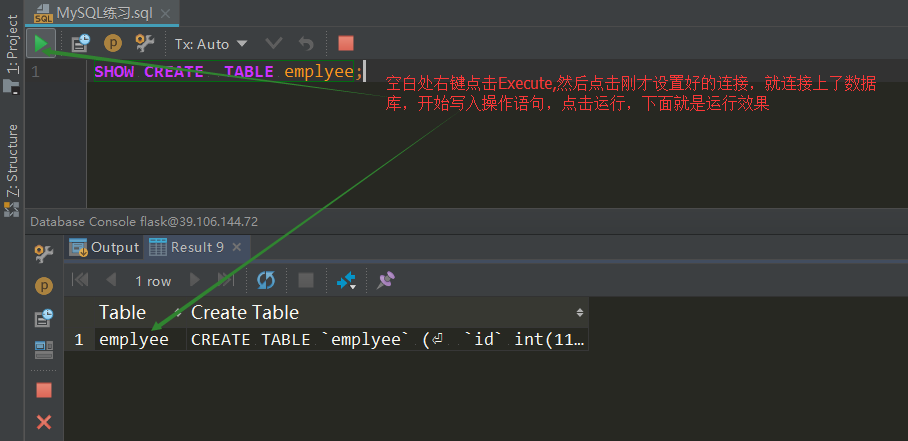
Task: Switch to the Output tab
Action: point(104,248)
